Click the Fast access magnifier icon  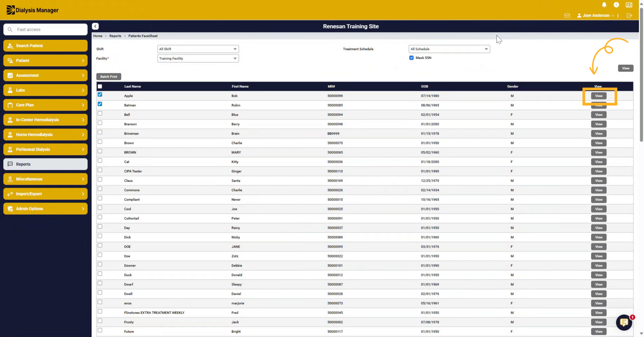(10, 29)
